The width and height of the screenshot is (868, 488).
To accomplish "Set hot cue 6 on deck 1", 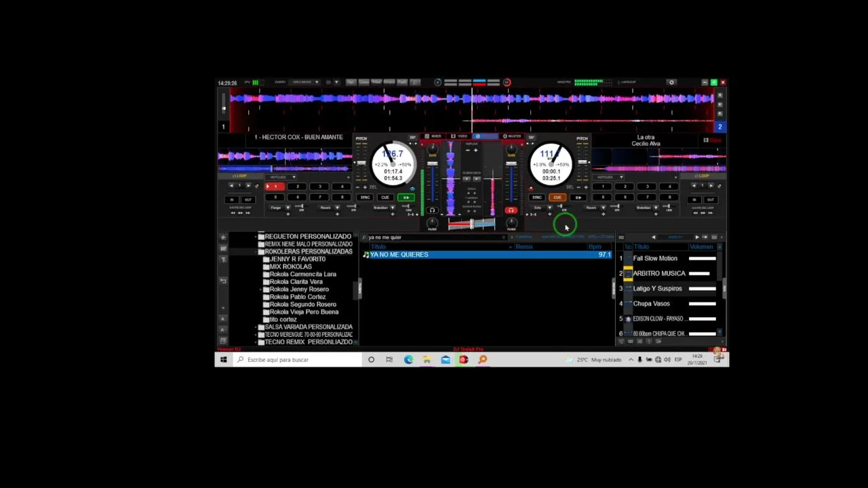I will click(297, 197).
